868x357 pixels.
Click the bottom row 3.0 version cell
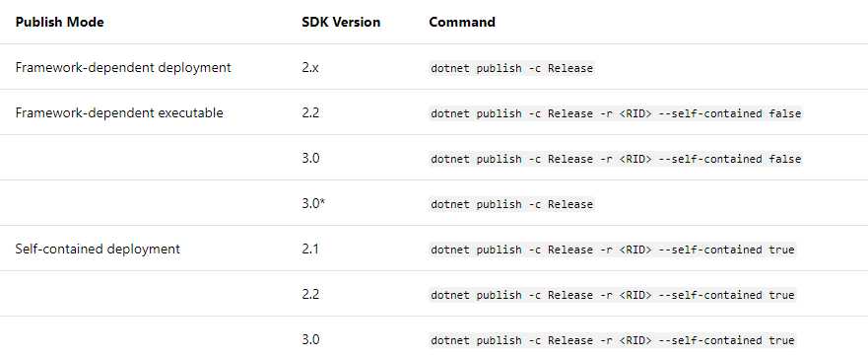point(310,339)
